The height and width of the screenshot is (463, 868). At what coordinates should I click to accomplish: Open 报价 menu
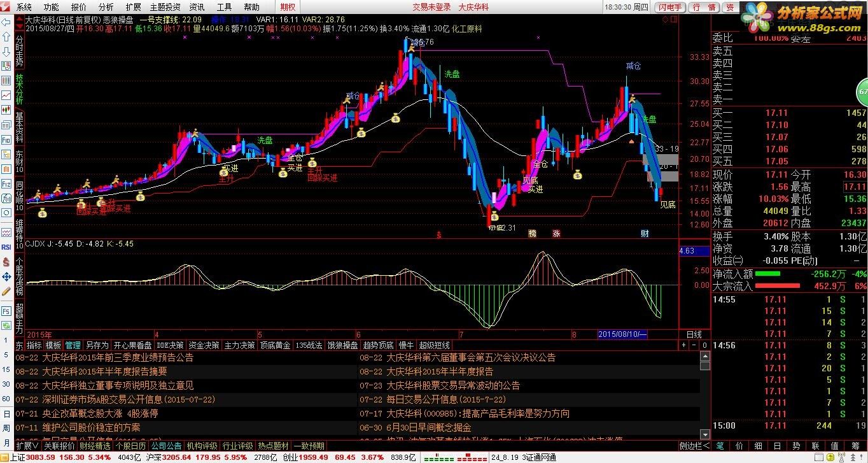79,7
